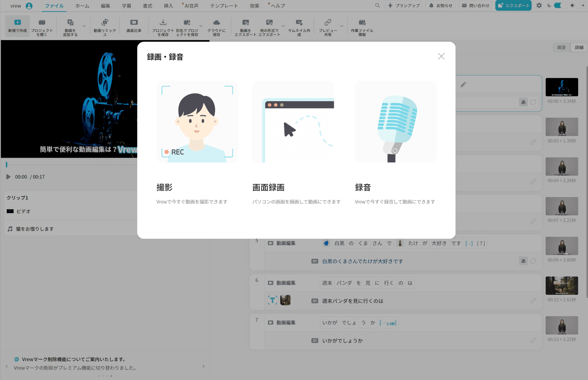Open the 字幕 menu tab

point(126,6)
